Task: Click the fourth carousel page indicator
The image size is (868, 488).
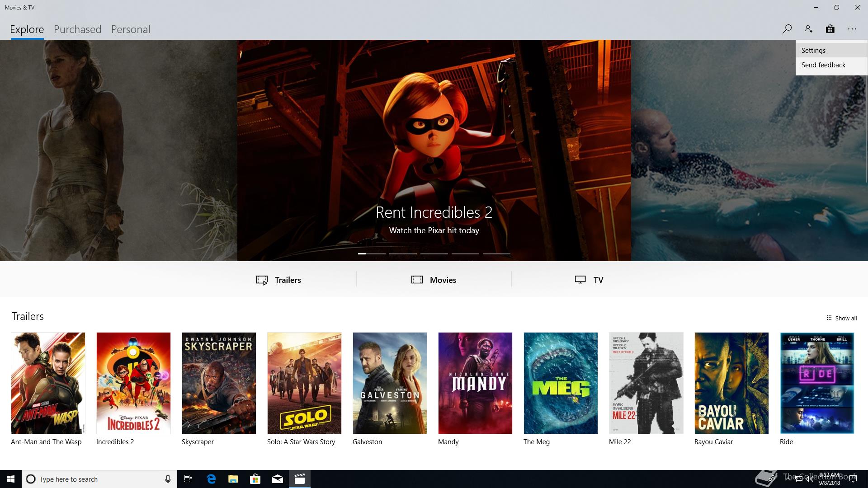Action: 465,253
